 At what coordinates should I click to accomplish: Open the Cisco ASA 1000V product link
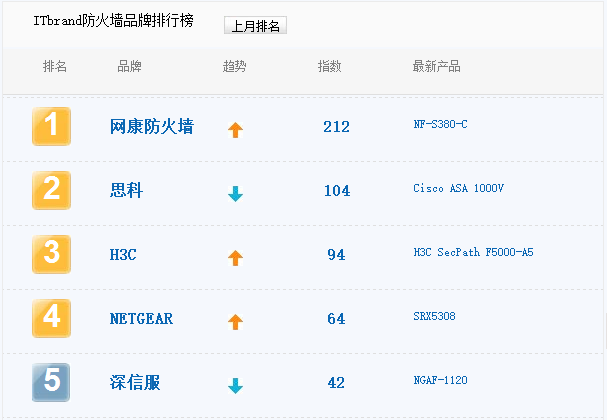(459, 189)
